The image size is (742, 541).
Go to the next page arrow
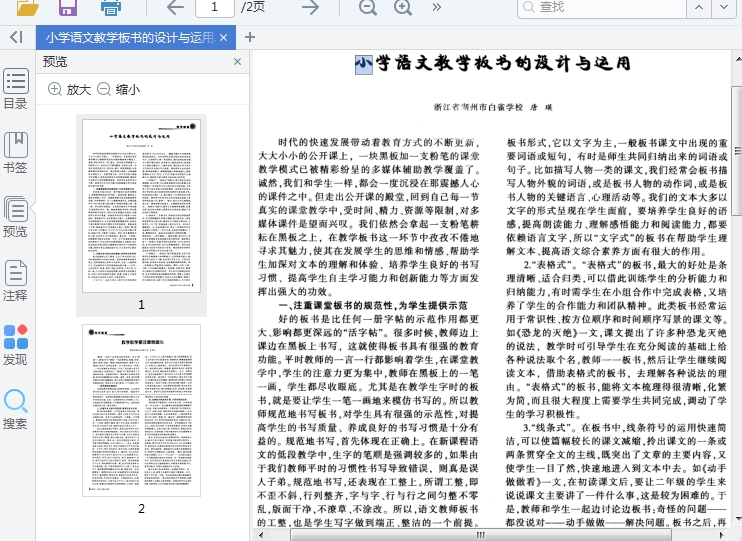(x=310, y=8)
